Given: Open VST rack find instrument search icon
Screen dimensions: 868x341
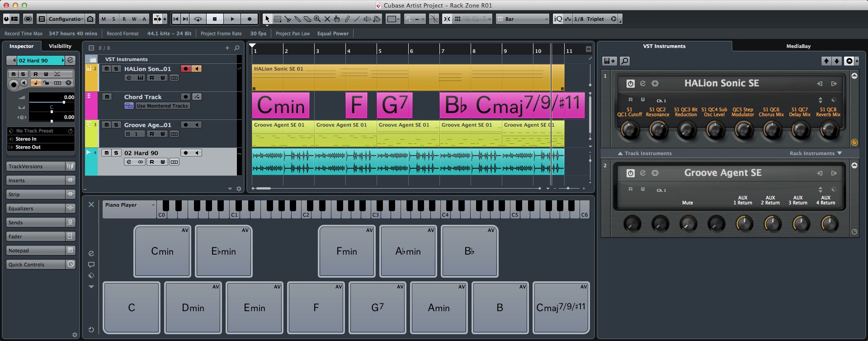Looking at the screenshot, I should [624, 61].
